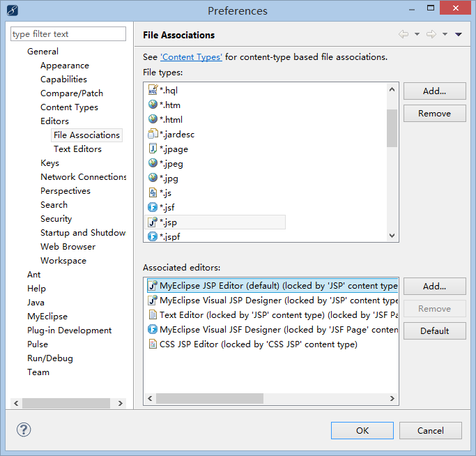
Task: Open Text Editors preferences page
Action: click(x=78, y=149)
